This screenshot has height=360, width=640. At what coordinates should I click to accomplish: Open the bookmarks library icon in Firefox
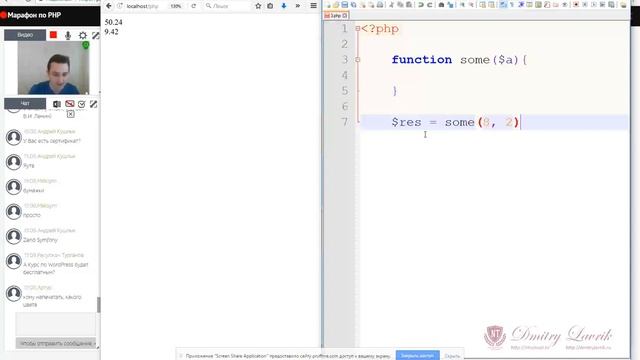pos(270,6)
